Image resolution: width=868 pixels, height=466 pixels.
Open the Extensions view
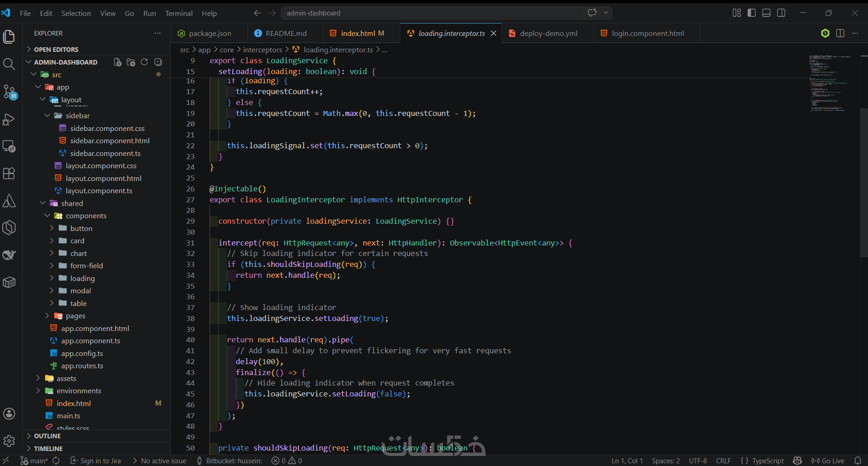[x=9, y=173]
